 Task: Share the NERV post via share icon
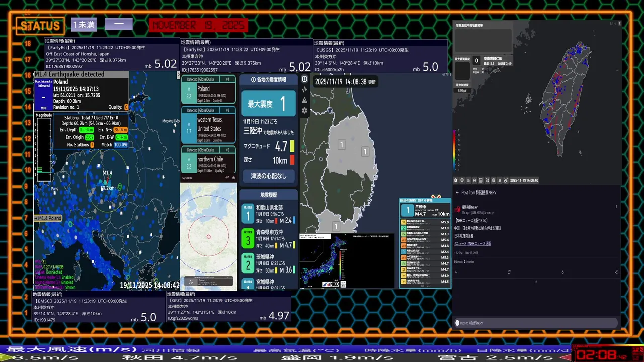pyautogui.click(x=616, y=272)
